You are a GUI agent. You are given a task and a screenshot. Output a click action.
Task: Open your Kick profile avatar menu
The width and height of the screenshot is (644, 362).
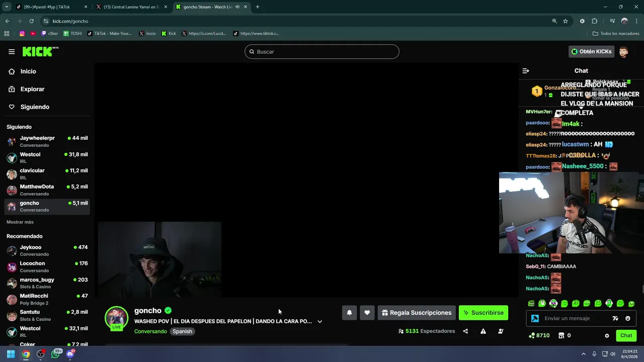623,51
